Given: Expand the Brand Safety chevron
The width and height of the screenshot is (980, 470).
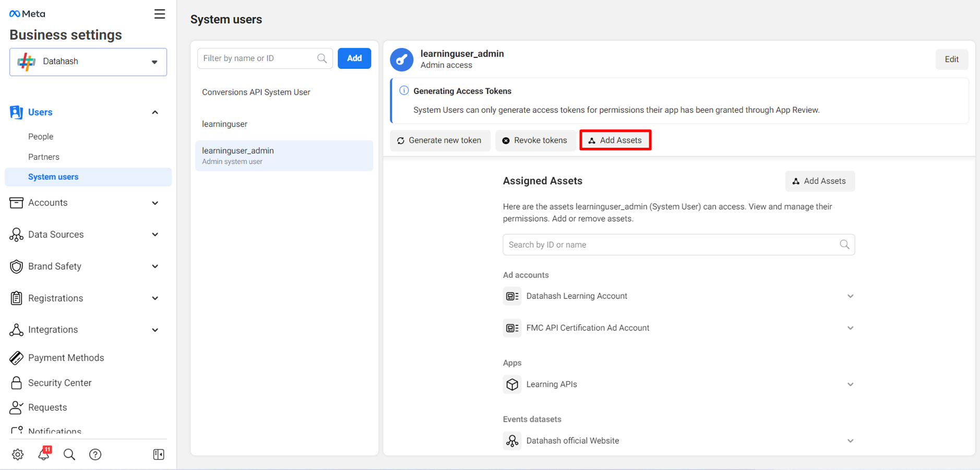Looking at the screenshot, I should coord(155,266).
